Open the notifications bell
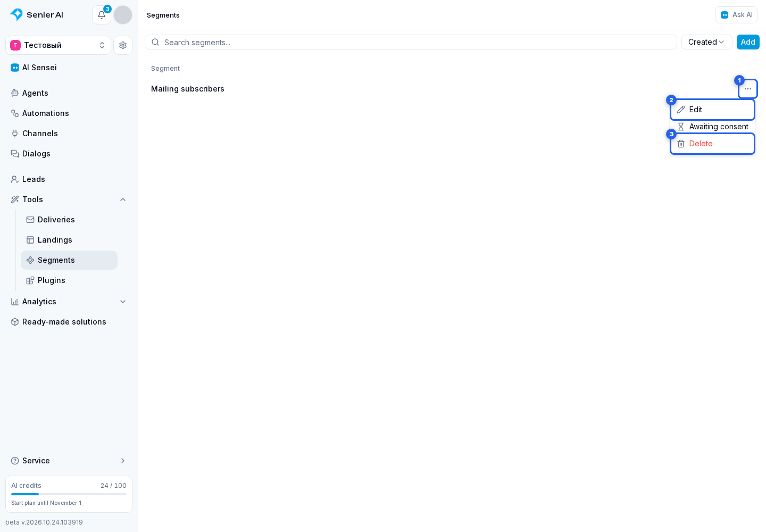 [x=102, y=15]
